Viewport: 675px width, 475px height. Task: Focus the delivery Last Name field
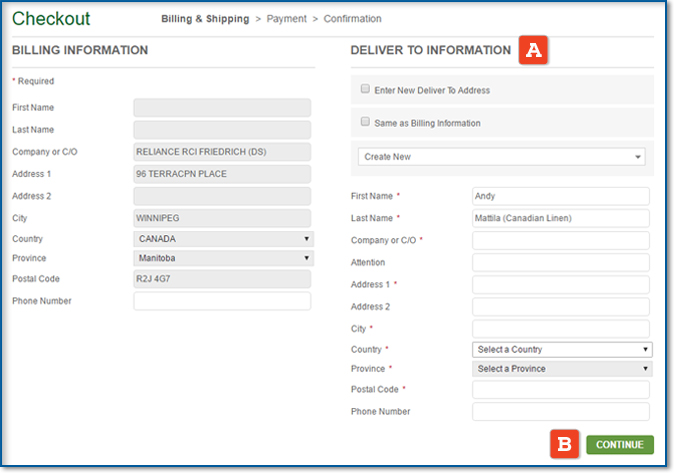click(561, 218)
